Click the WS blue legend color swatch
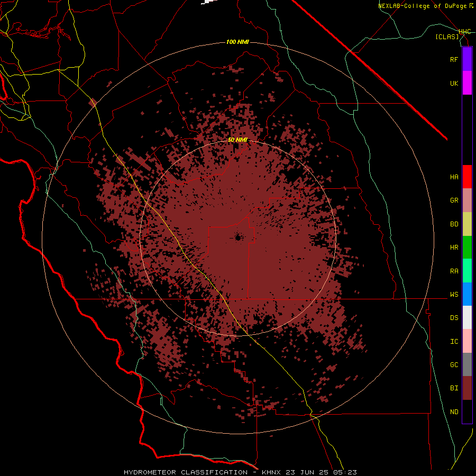476x476 pixels. tap(467, 294)
